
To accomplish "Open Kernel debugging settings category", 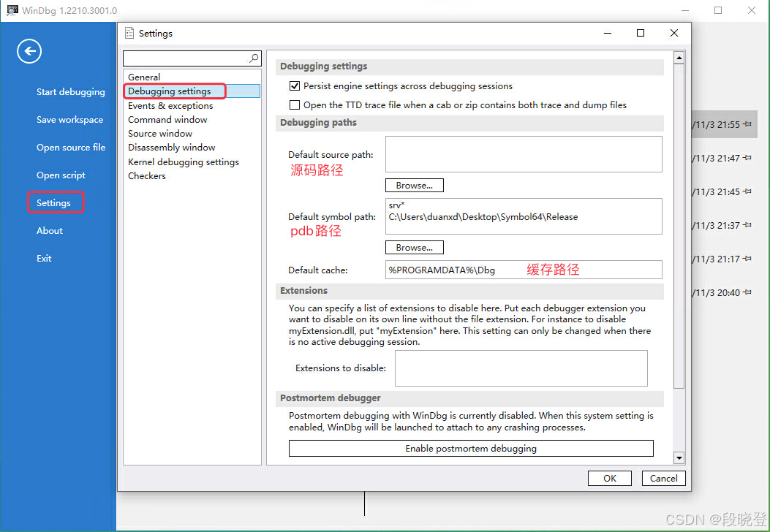I will 192,161.
